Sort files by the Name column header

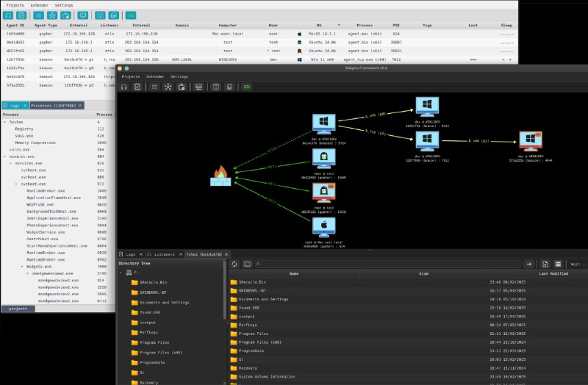pyautogui.click(x=294, y=273)
